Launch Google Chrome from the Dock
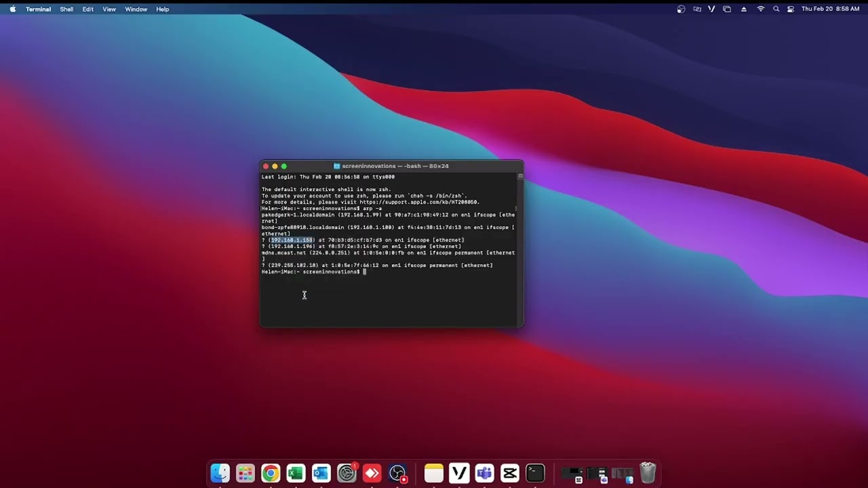 (x=271, y=472)
